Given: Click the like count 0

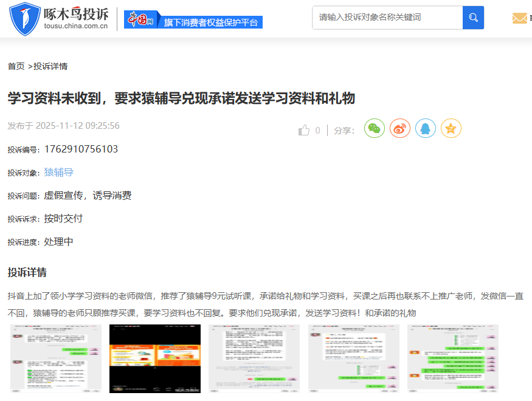Looking at the screenshot, I should coord(317,131).
